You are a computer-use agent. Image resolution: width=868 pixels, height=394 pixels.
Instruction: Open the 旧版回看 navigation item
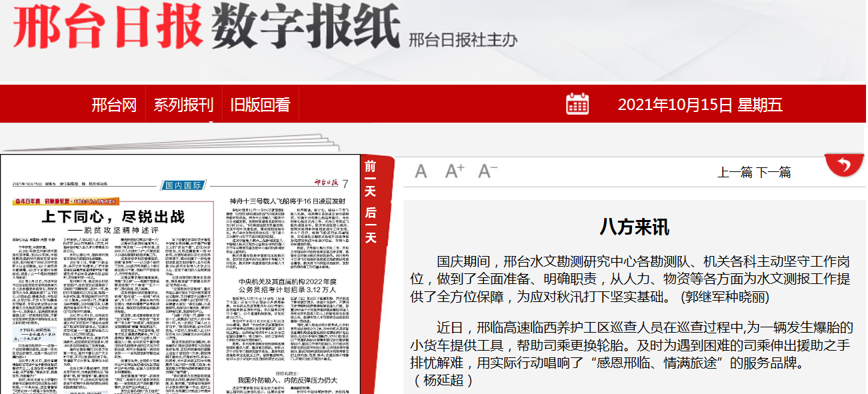point(260,105)
